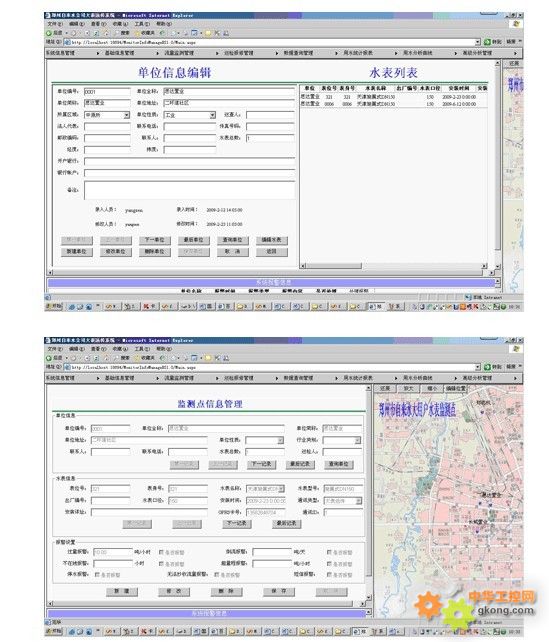549x642 pixels.
Task: Open 文件 menu in 单位信息编辑 browser window
Action: (x=55, y=24)
